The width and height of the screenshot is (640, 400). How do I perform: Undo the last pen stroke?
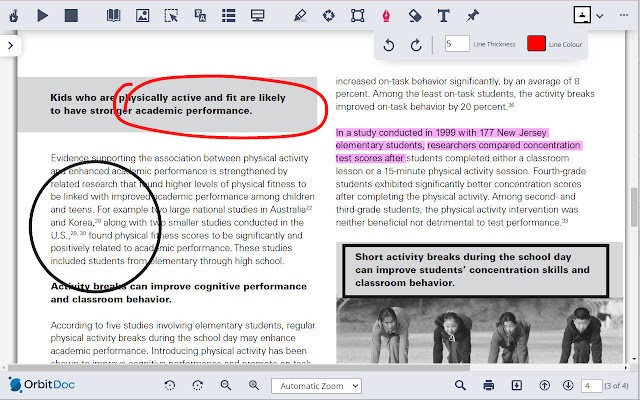pyautogui.click(x=389, y=44)
